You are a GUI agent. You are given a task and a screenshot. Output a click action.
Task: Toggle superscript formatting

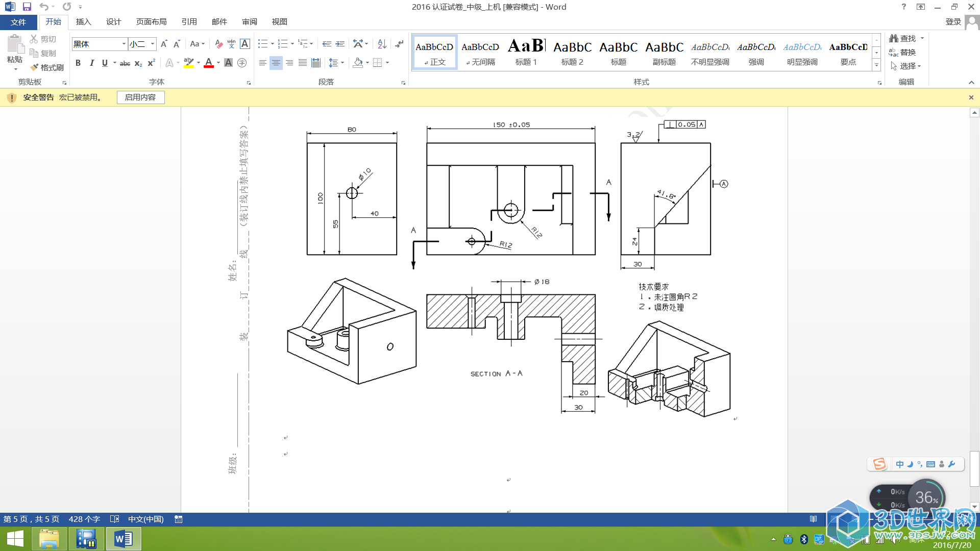tap(151, 63)
